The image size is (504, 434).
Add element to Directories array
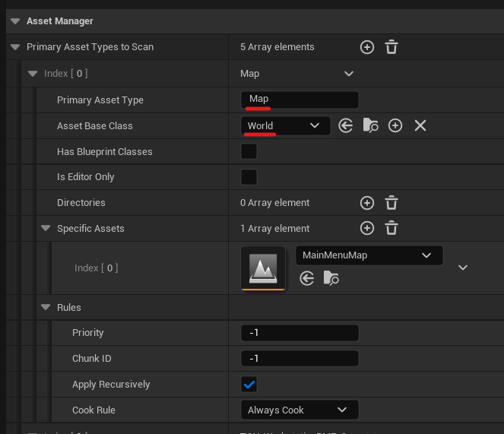(366, 203)
